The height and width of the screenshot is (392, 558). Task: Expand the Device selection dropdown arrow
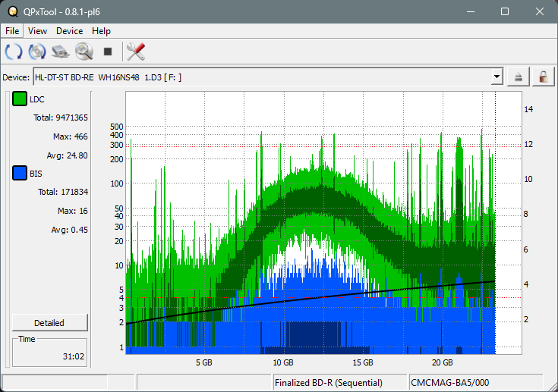point(497,77)
